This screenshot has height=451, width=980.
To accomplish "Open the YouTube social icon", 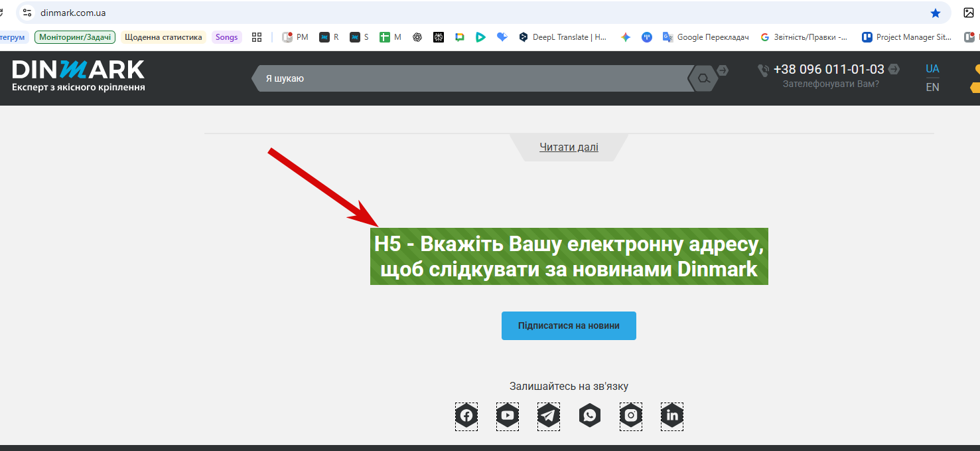I will pos(508,416).
